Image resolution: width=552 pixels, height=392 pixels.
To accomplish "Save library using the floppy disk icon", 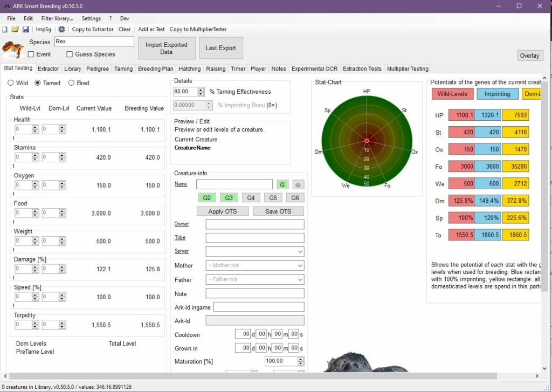I will pyautogui.click(x=25, y=29).
